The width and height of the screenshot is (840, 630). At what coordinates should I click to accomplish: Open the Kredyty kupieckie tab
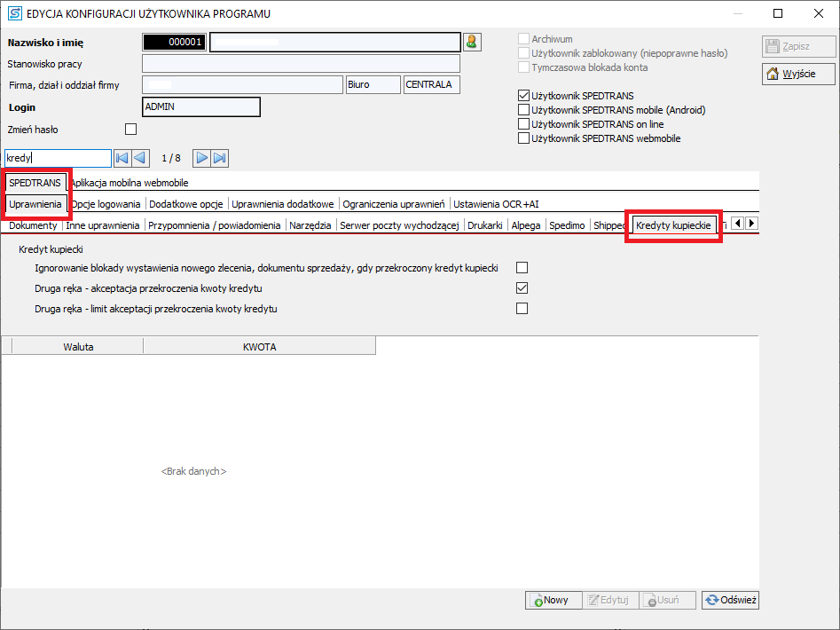coord(673,225)
